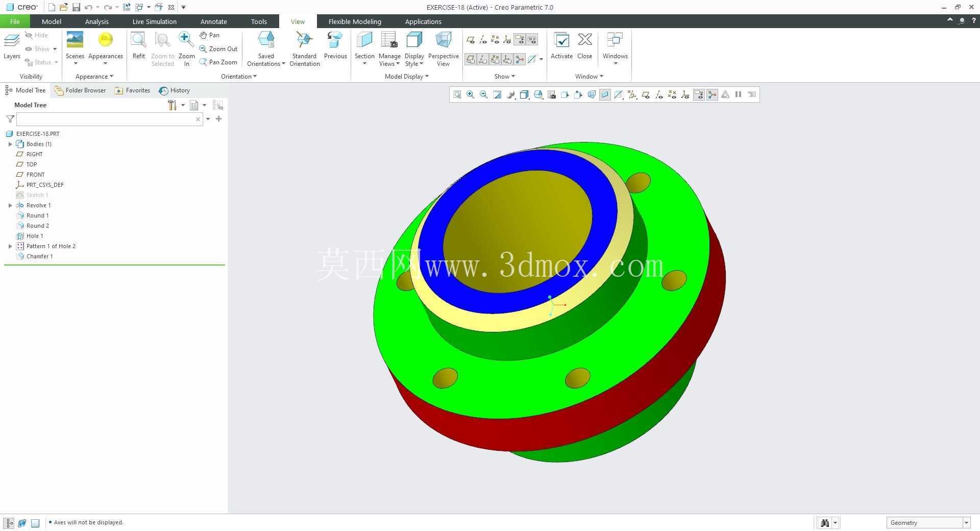Click the Regenerate icon in quick access toolbar

click(x=127, y=7)
